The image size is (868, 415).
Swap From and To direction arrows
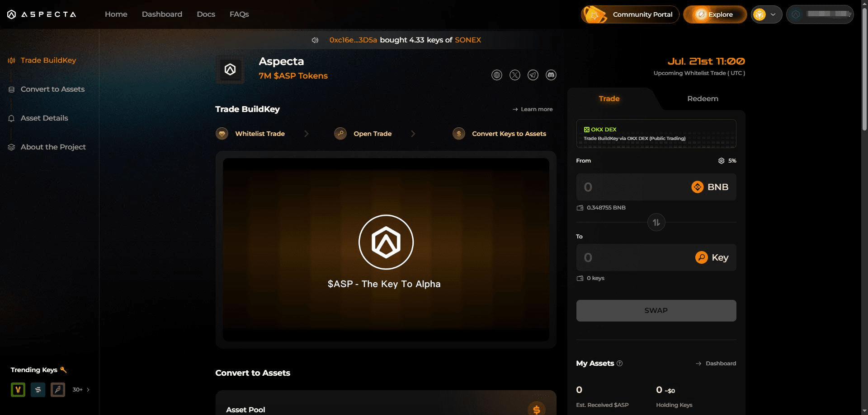656,222
